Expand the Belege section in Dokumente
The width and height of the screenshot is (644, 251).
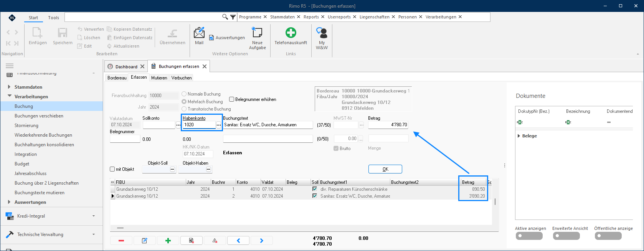point(519,136)
